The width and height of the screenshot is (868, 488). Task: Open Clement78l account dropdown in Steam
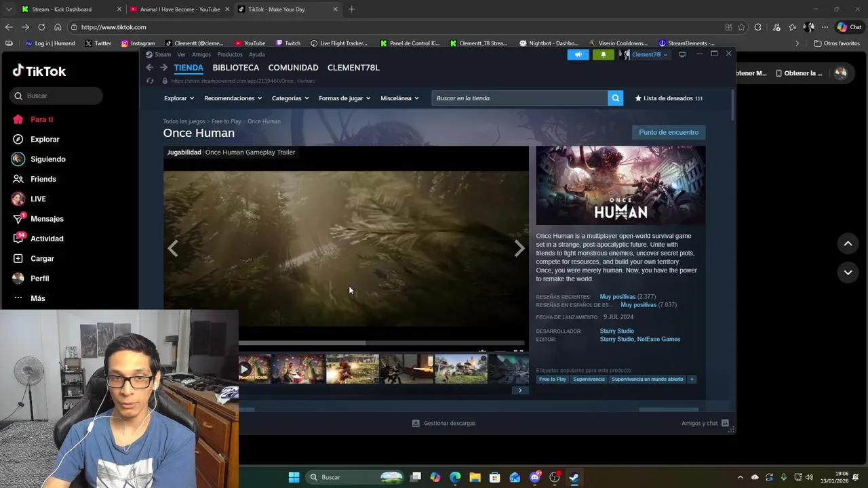[644, 55]
